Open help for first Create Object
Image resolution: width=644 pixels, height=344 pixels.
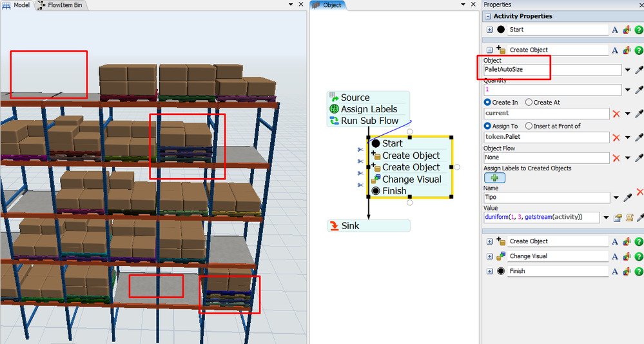coord(639,50)
